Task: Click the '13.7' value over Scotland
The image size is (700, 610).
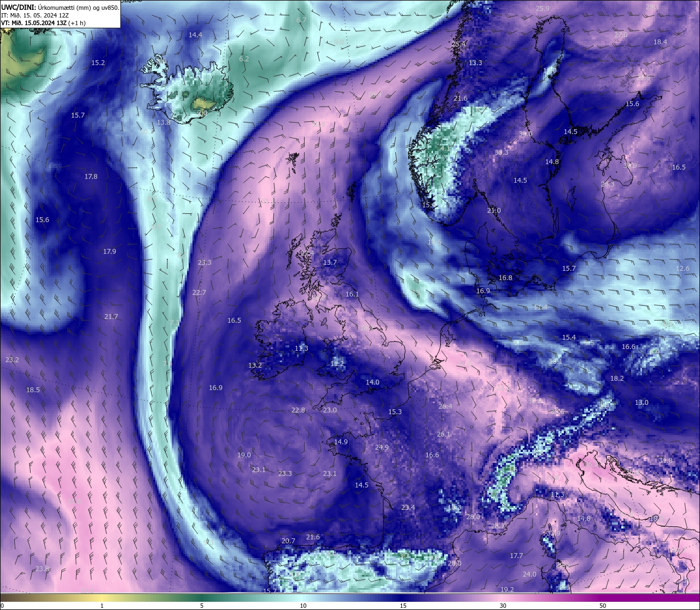Action: pyautogui.click(x=330, y=262)
